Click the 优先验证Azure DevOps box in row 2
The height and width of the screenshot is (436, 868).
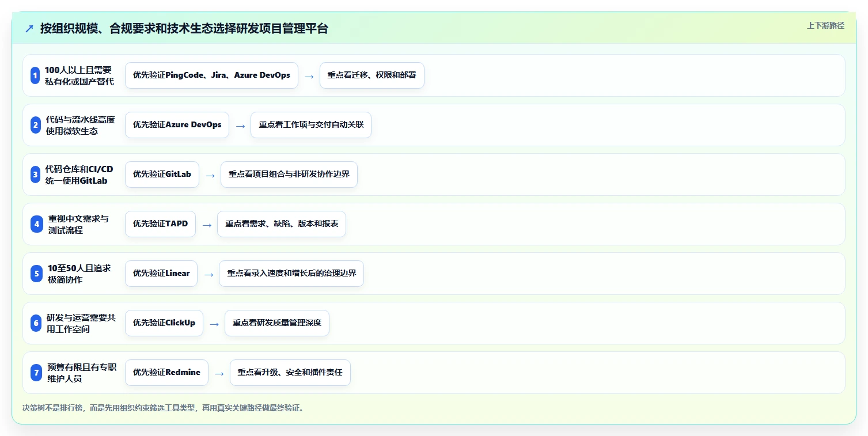coord(177,125)
